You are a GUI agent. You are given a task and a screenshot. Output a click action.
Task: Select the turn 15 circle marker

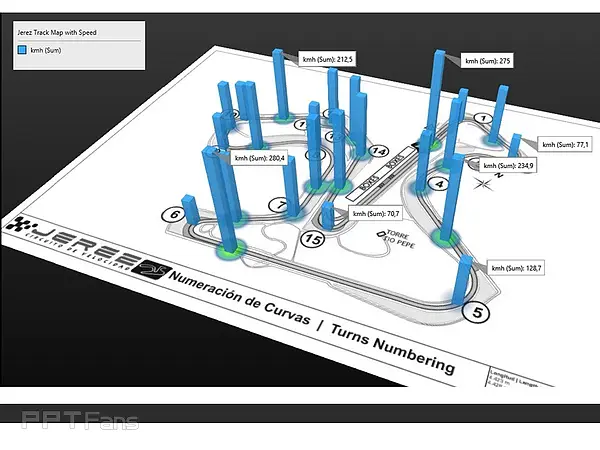click(314, 239)
